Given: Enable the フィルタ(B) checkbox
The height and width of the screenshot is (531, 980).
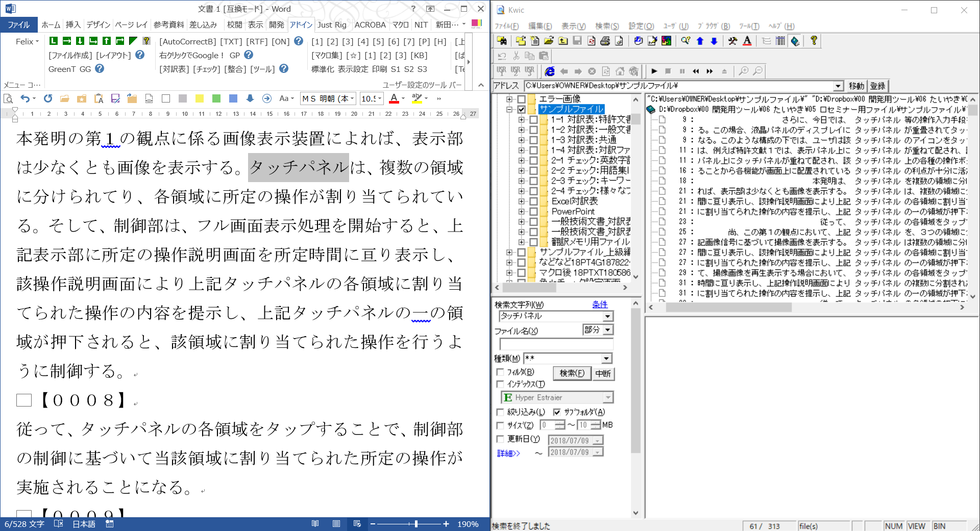Looking at the screenshot, I should (500, 372).
